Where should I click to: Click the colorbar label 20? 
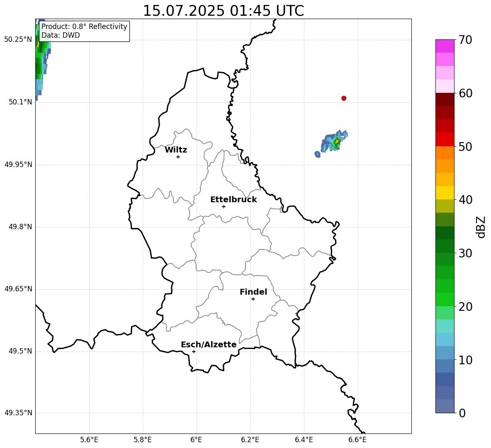point(466,307)
